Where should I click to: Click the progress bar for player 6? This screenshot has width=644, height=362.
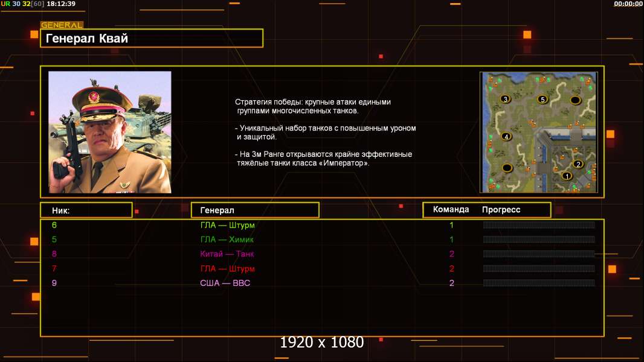pos(539,224)
